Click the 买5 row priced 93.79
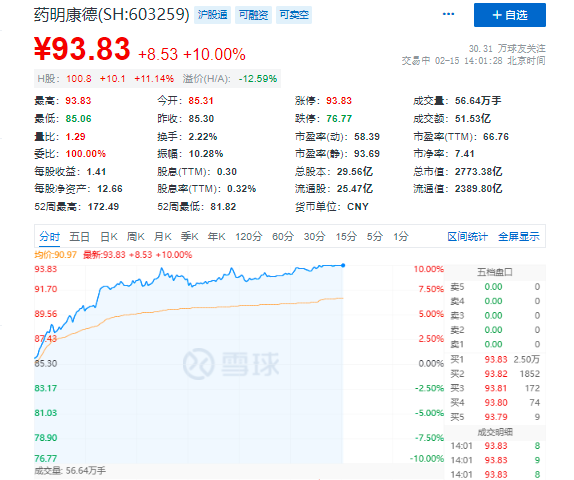 (x=495, y=417)
